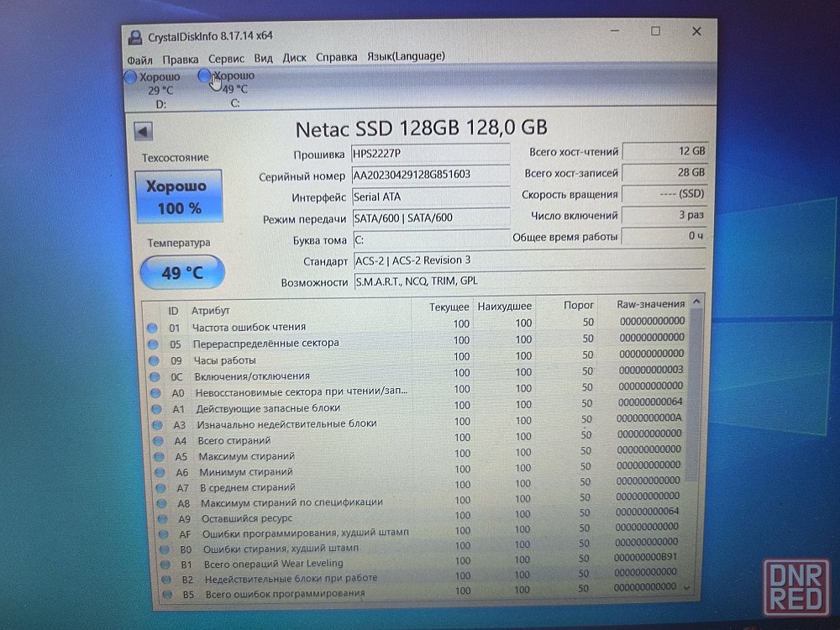Click status circle for AF Ошибки программирования

(x=164, y=534)
